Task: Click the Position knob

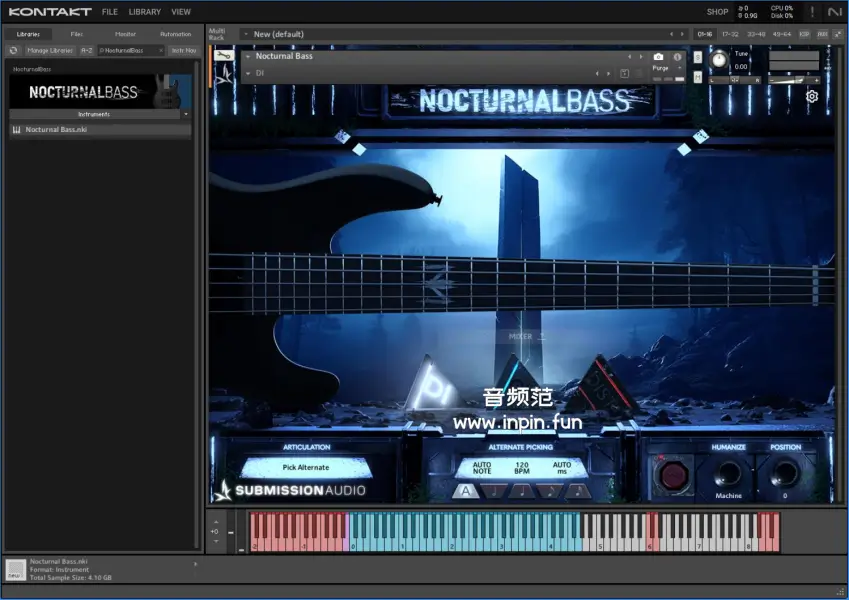Action: point(785,473)
